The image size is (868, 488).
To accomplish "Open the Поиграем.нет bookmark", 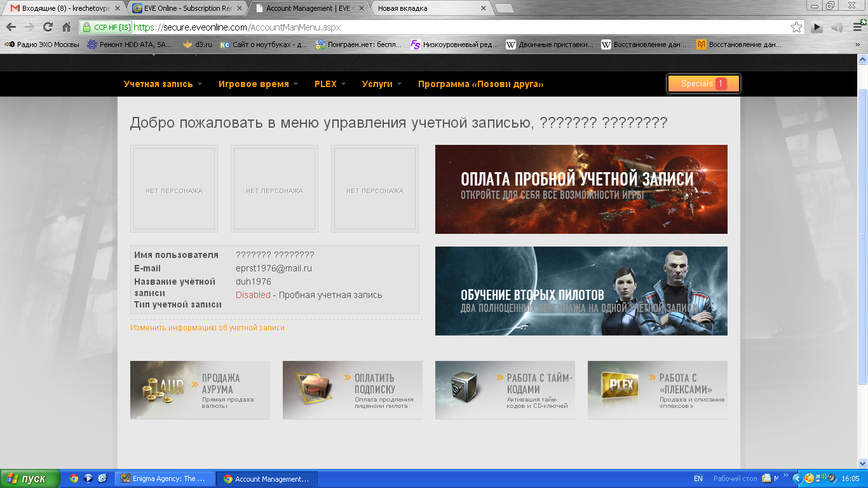I will 359,44.
